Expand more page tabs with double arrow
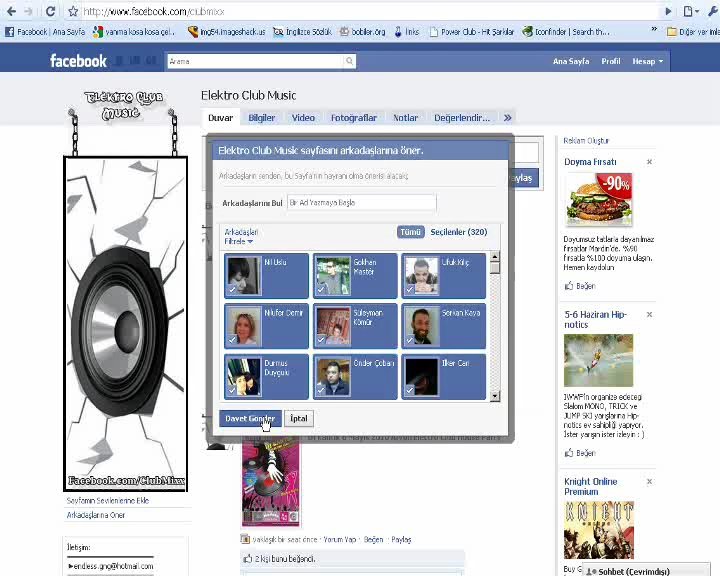The height and width of the screenshot is (576, 720). coord(507,118)
